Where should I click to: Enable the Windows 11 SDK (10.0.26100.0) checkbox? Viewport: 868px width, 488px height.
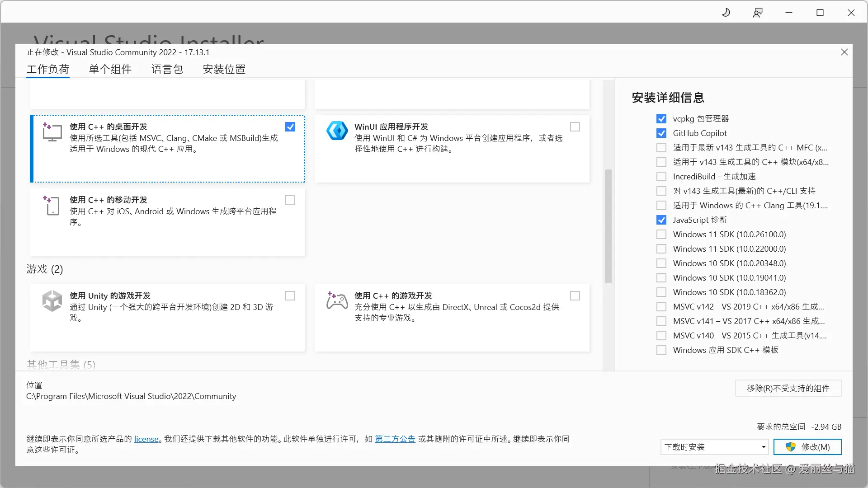(x=661, y=235)
